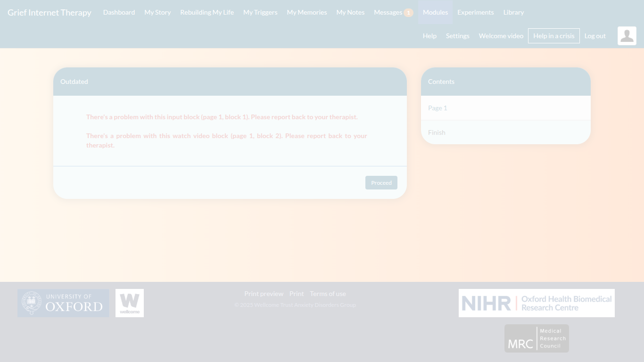Click the MRC Medical Research Council logo
This screenshot has height=362, width=644.
pyautogui.click(x=537, y=338)
